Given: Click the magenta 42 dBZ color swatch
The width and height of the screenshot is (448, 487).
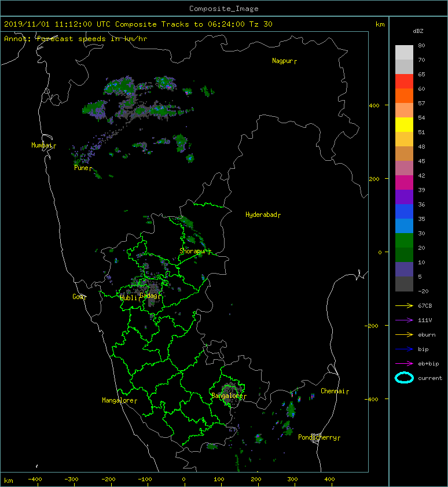Looking at the screenshot, I should pyautogui.click(x=404, y=182).
